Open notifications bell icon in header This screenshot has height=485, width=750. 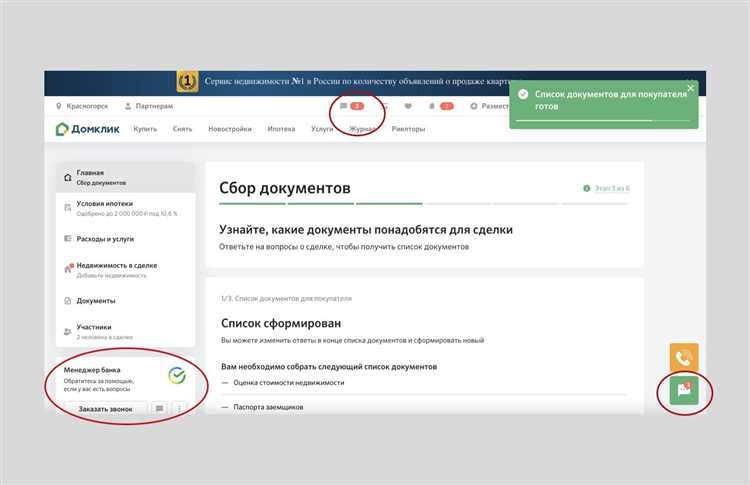(x=431, y=106)
